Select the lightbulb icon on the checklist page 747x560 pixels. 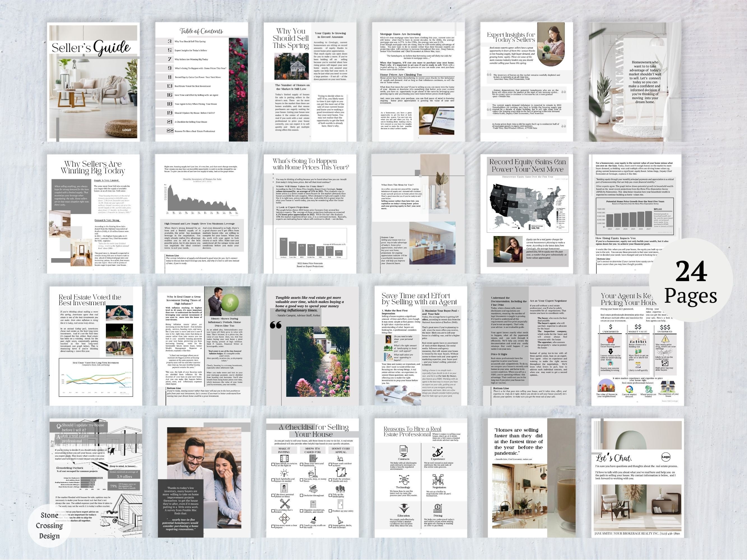[x=284, y=473]
